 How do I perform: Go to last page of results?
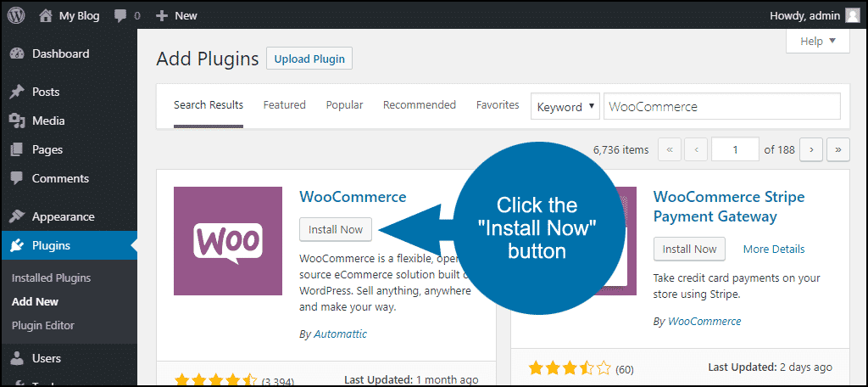[x=838, y=149]
